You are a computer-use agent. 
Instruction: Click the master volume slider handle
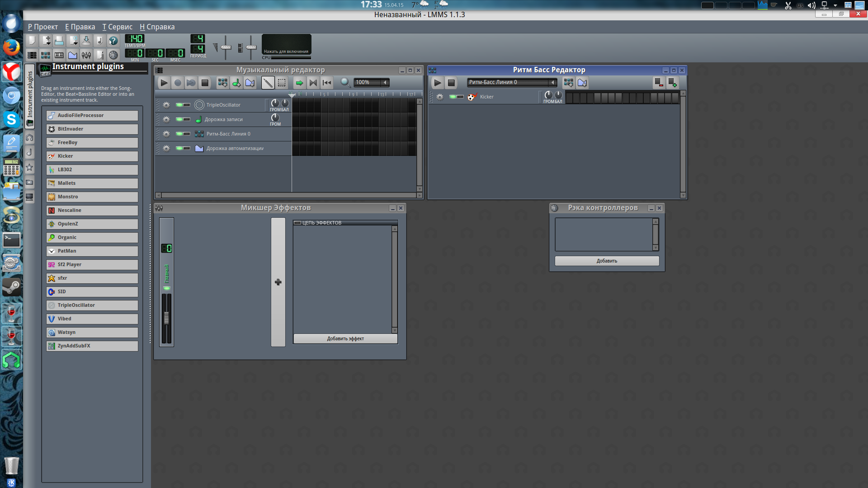pos(226,47)
